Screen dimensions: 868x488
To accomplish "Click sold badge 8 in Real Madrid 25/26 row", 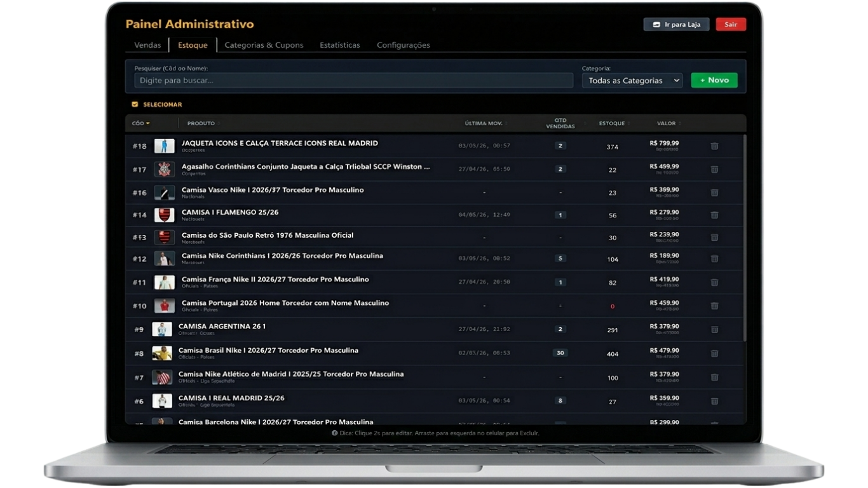I will click(560, 401).
